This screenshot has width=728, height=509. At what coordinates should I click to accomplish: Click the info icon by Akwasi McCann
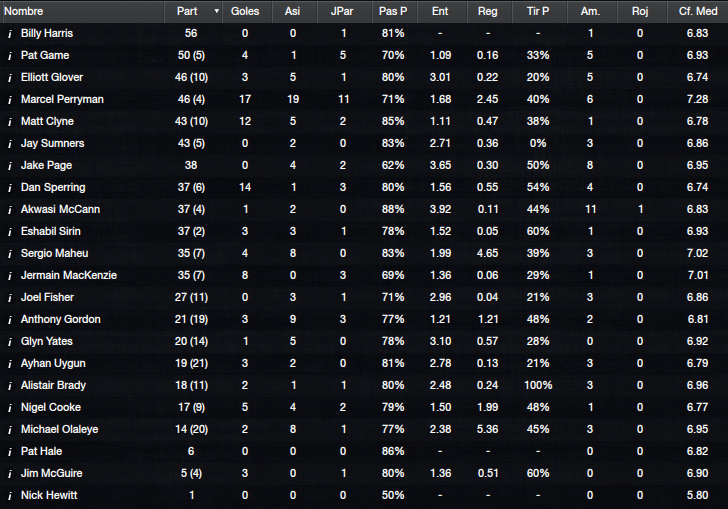tap(10, 210)
